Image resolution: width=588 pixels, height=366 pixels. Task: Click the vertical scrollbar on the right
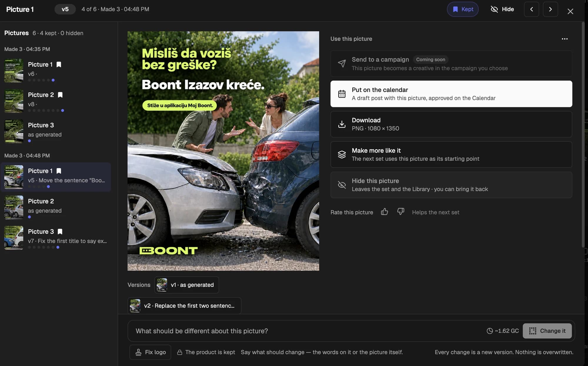(583, 135)
